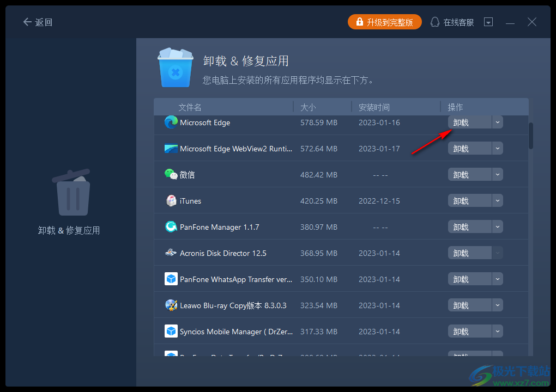Image resolution: width=556 pixels, height=392 pixels.
Task: Uninstall PanFone WhatsApp Transfer
Action: (470, 279)
